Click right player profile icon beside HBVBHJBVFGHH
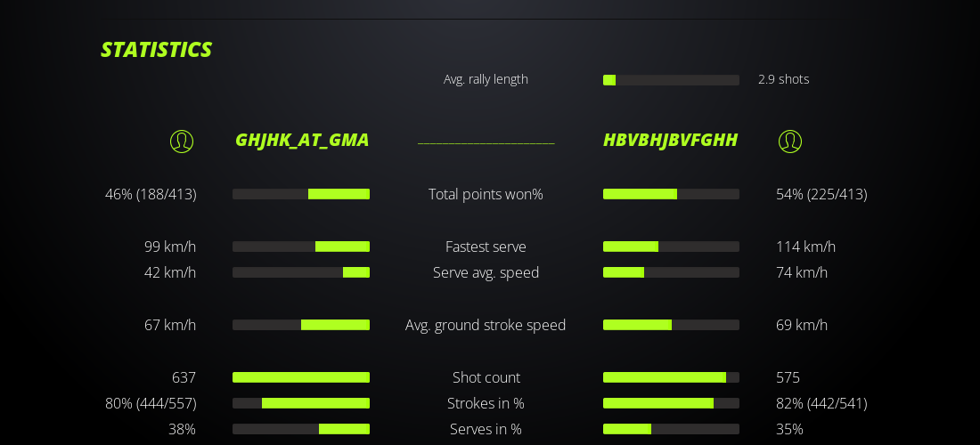The height and width of the screenshot is (445, 980). click(x=790, y=142)
